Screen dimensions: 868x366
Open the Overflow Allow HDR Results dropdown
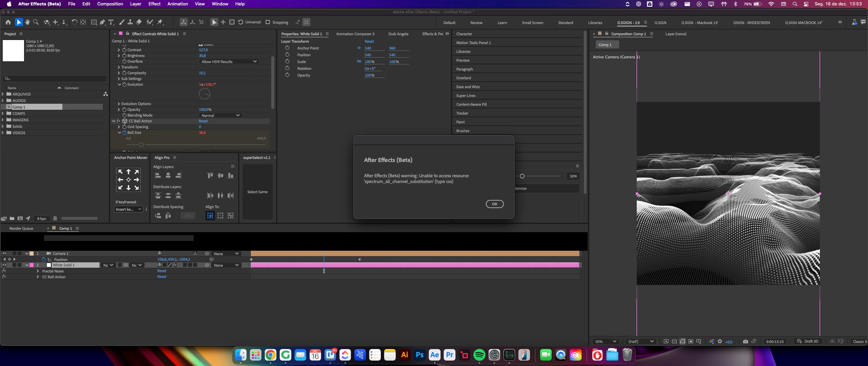[229, 61]
